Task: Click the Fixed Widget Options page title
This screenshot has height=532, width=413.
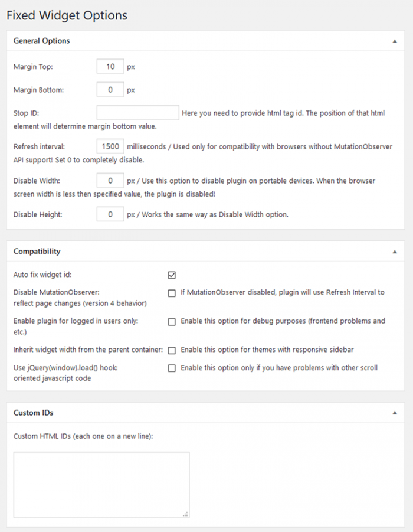Action: coord(67,15)
